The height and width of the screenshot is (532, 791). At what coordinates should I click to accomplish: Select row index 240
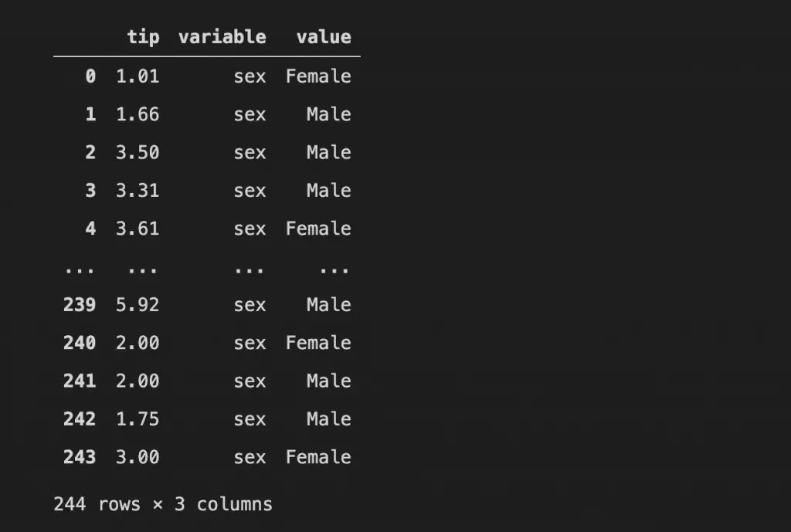[80, 343]
